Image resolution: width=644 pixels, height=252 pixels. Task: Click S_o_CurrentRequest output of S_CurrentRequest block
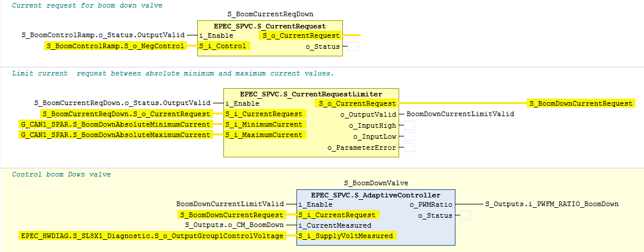[x=300, y=36]
